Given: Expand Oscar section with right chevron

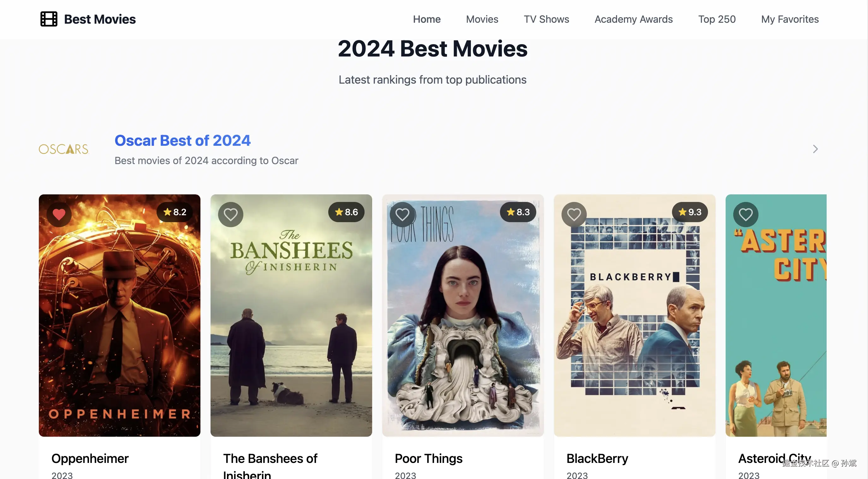Looking at the screenshot, I should [815, 149].
